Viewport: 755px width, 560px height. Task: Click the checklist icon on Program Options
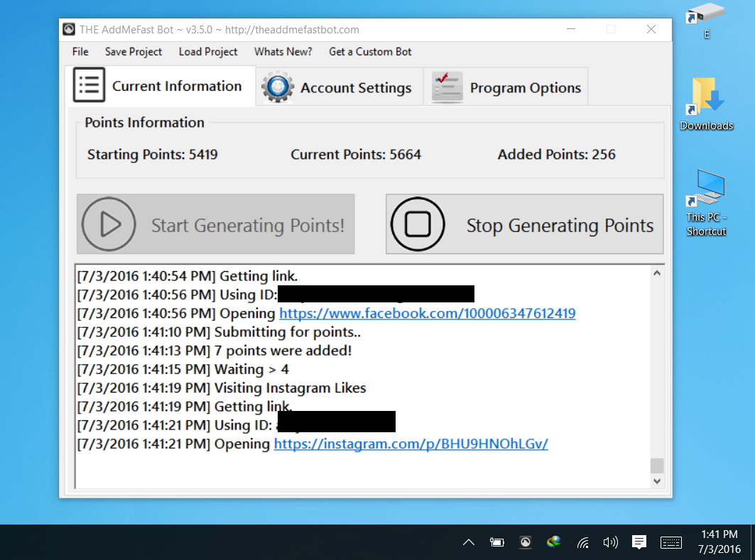pos(447,87)
